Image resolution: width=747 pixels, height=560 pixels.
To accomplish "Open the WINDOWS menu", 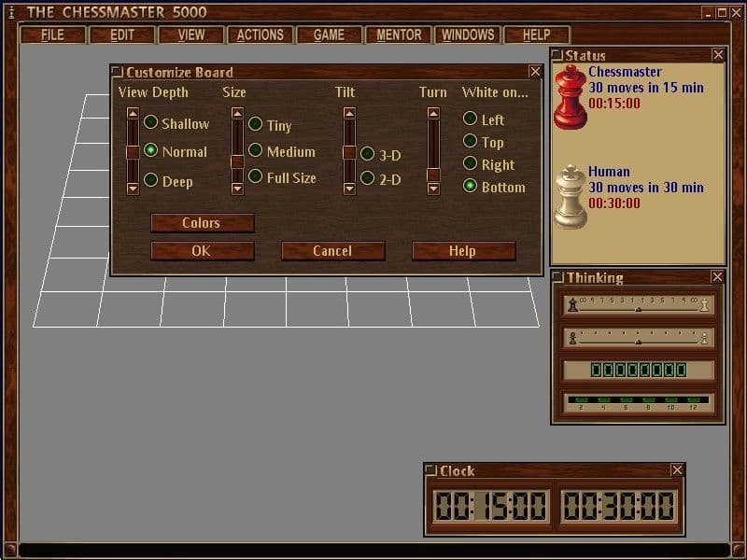I will click(x=468, y=35).
